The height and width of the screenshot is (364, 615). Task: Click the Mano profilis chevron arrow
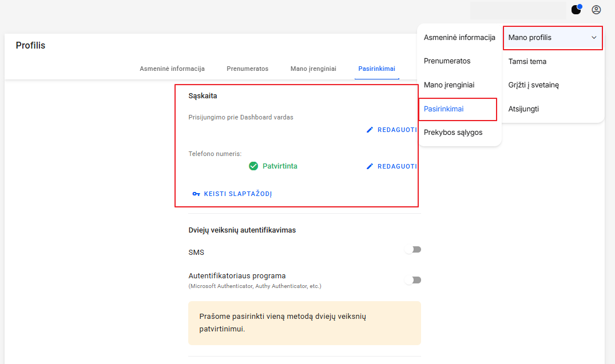click(594, 38)
